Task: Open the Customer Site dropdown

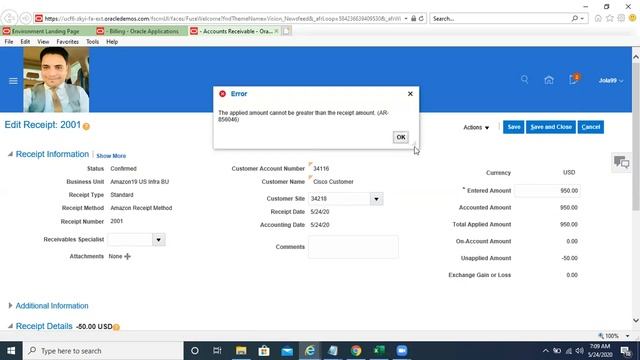Action: [x=376, y=199]
